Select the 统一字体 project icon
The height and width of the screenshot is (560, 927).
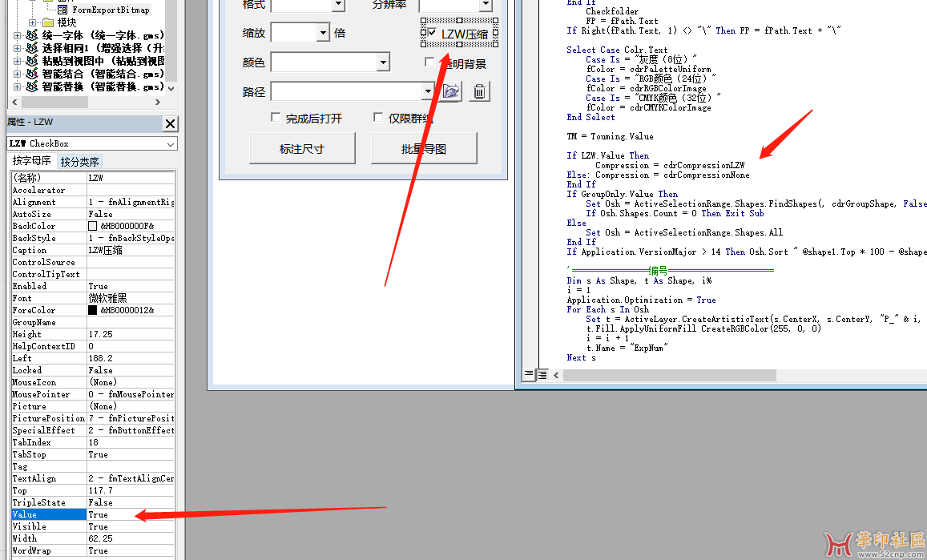(31, 35)
